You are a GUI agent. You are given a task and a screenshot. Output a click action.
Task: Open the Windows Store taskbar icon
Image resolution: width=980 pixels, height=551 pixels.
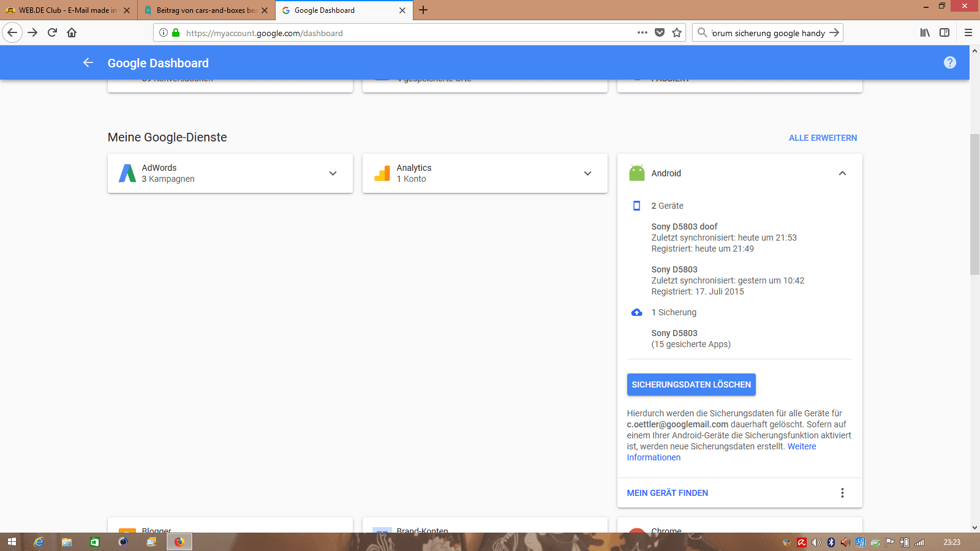(95, 542)
